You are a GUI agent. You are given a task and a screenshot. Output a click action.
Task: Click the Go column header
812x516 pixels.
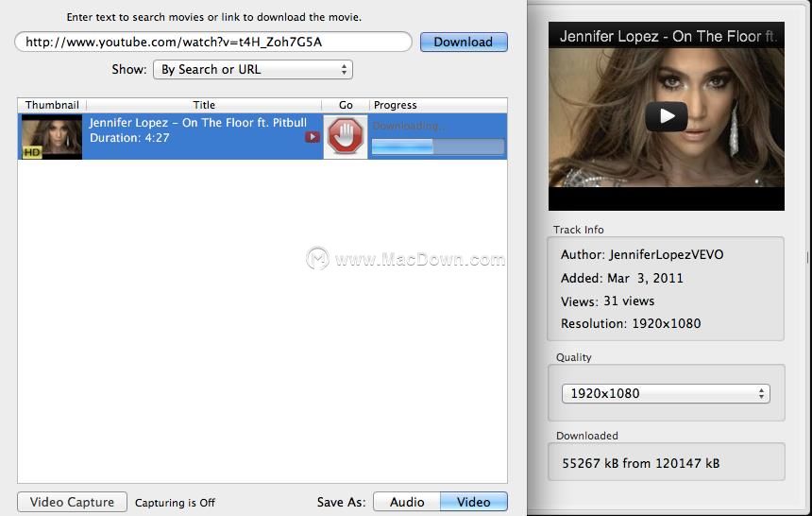tap(346, 105)
